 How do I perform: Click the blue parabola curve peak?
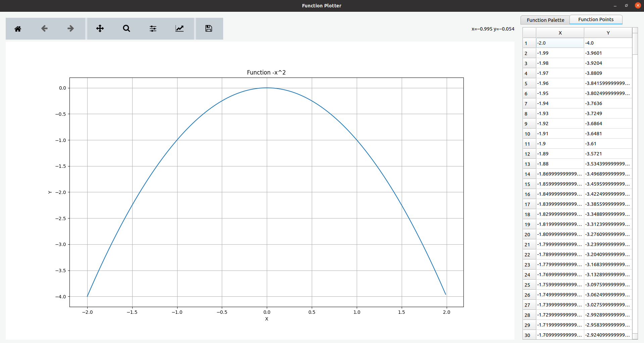pos(267,88)
